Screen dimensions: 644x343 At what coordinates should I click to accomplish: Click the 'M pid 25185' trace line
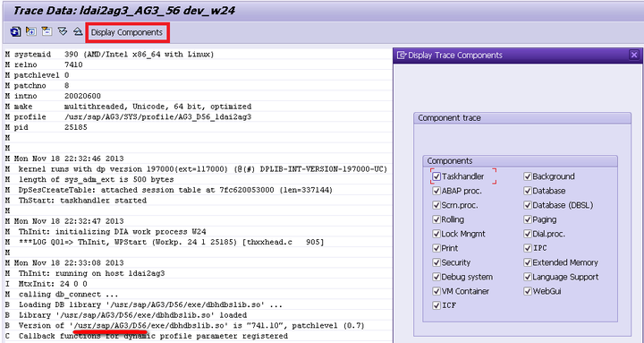(46, 127)
